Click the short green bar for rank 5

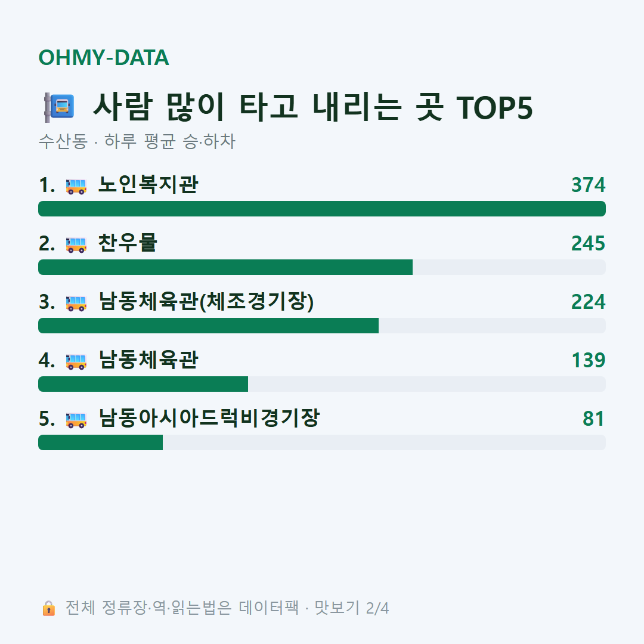101,442
